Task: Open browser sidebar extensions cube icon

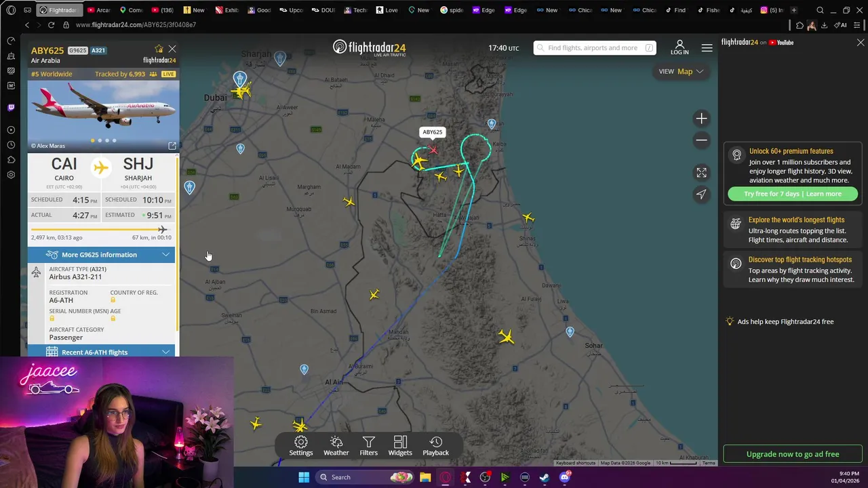Action: 11,159
